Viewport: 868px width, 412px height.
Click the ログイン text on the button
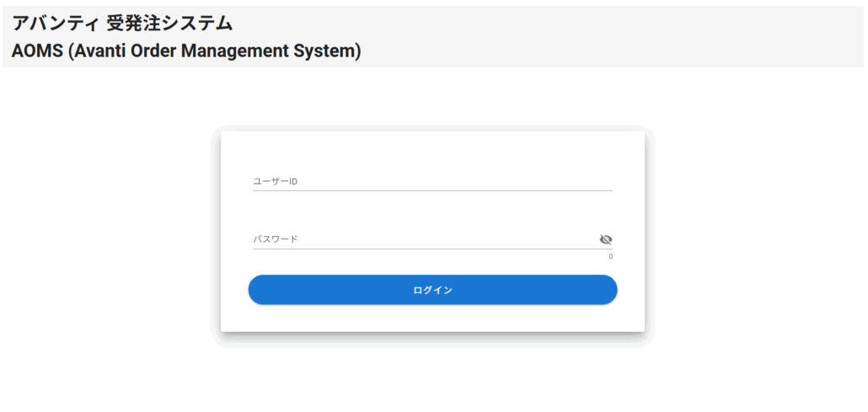click(432, 290)
